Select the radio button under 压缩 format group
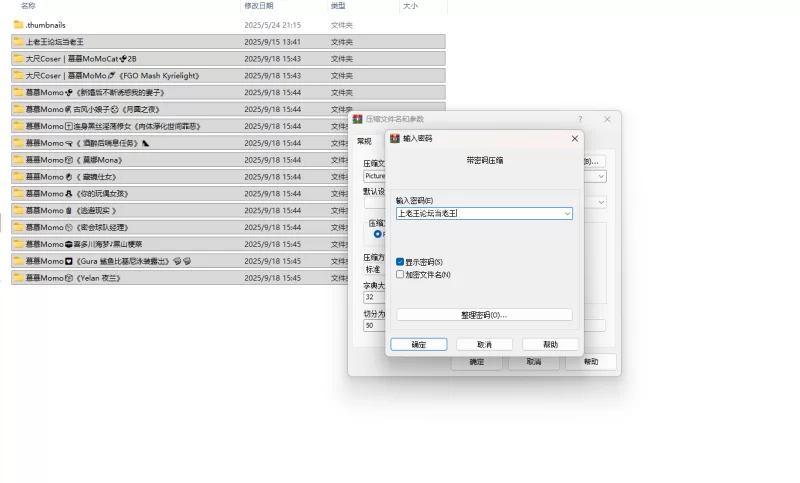The height and width of the screenshot is (483, 800). point(378,234)
